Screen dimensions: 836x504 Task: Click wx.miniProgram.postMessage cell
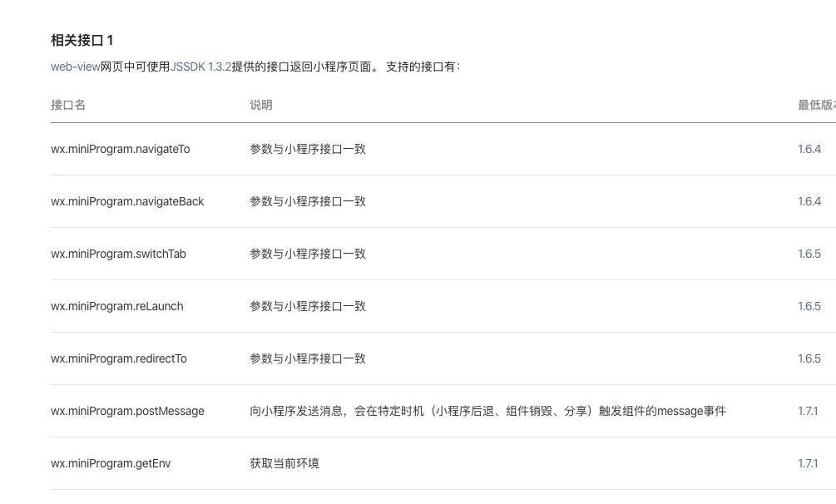pos(127,411)
